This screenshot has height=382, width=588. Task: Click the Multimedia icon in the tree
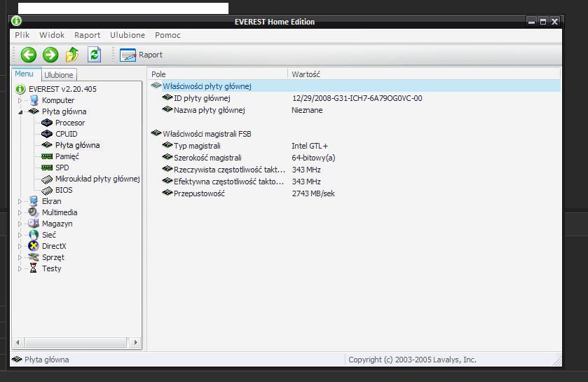[x=34, y=212]
